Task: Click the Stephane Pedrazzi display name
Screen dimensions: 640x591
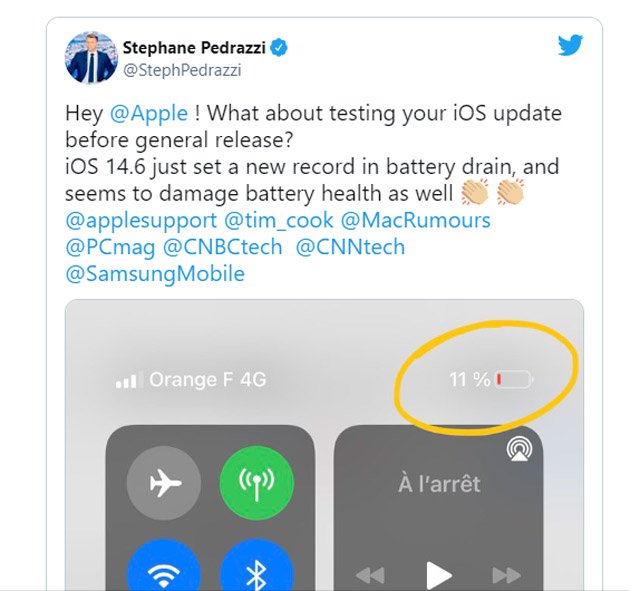Action: point(194,48)
